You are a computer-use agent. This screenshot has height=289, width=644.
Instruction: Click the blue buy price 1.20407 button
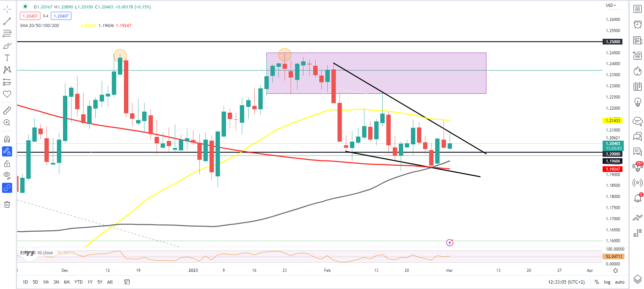[x=61, y=16]
